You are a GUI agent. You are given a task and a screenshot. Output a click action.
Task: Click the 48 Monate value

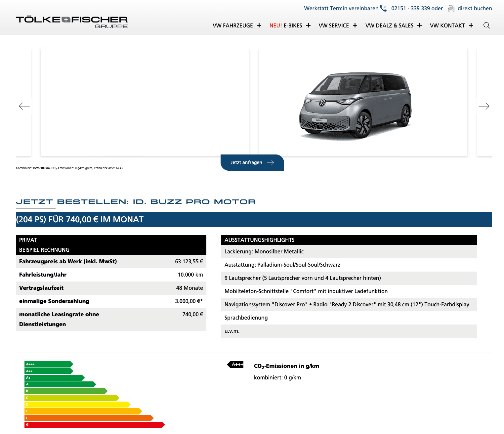coord(189,288)
